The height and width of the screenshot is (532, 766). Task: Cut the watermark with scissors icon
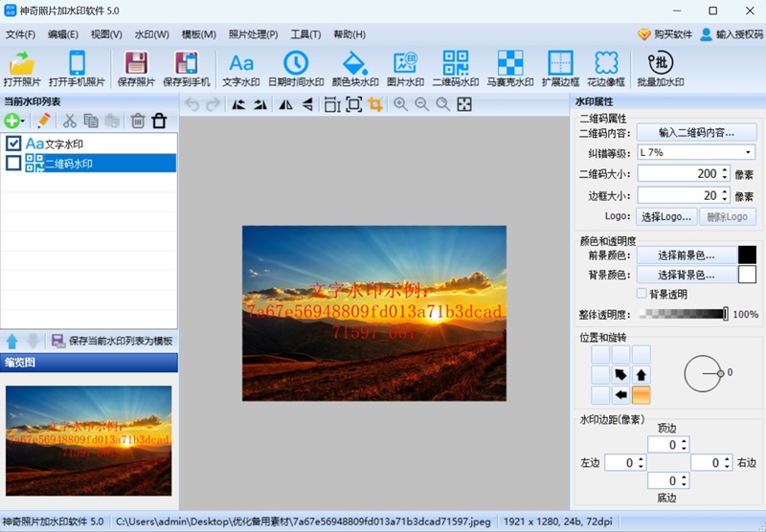click(x=70, y=121)
